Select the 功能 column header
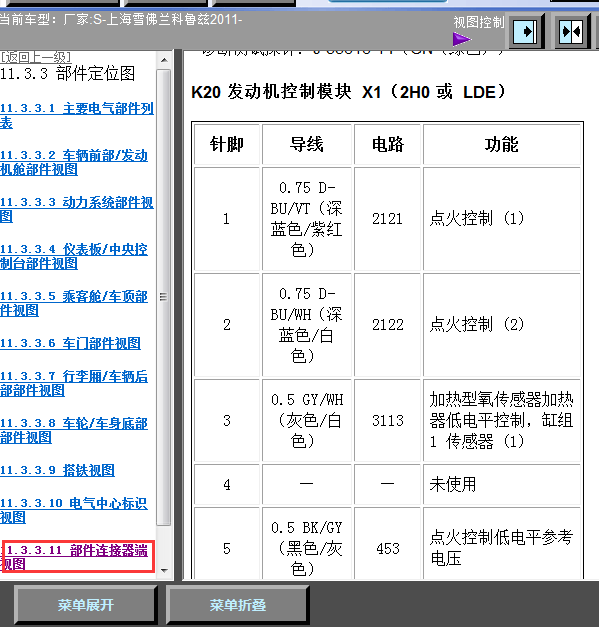 point(501,144)
